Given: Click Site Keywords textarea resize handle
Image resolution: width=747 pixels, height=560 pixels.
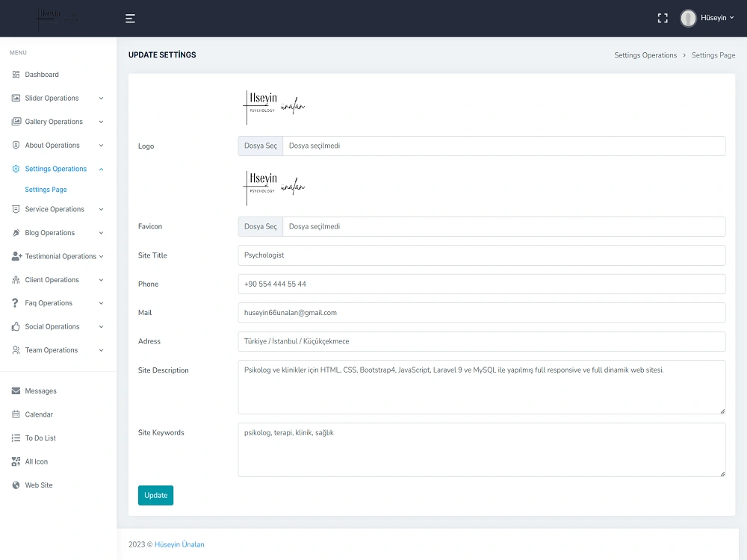Looking at the screenshot, I should (722, 473).
